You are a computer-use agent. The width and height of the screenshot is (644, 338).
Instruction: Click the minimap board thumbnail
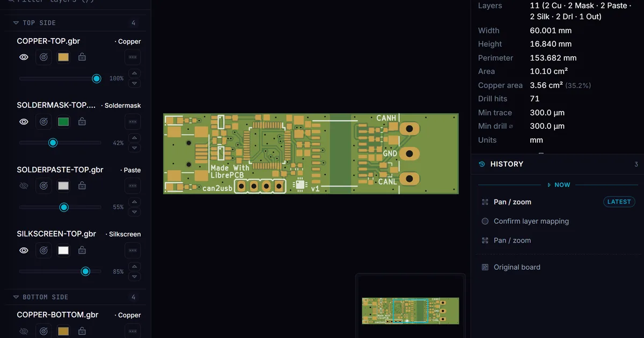tap(411, 311)
